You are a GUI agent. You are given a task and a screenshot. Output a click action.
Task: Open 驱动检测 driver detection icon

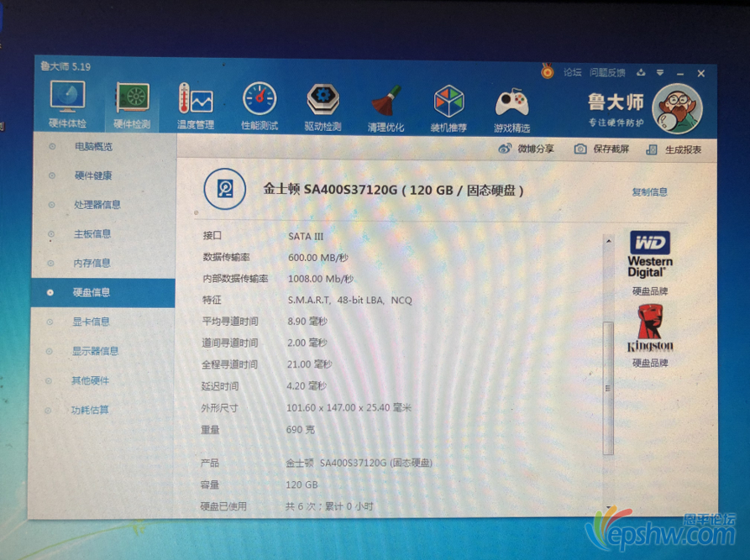(x=323, y=107)
